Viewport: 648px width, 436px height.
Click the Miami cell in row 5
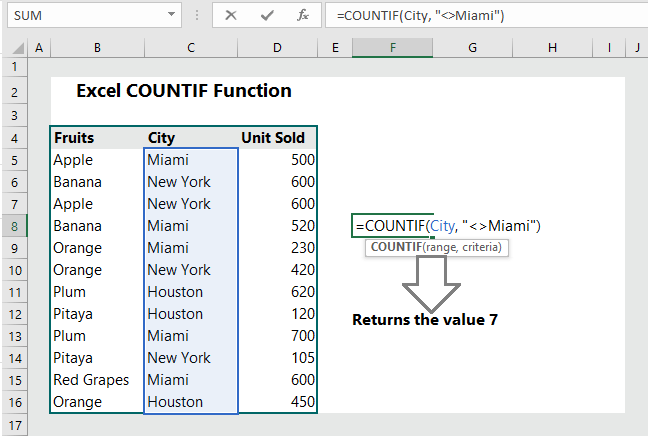point(191,160)
